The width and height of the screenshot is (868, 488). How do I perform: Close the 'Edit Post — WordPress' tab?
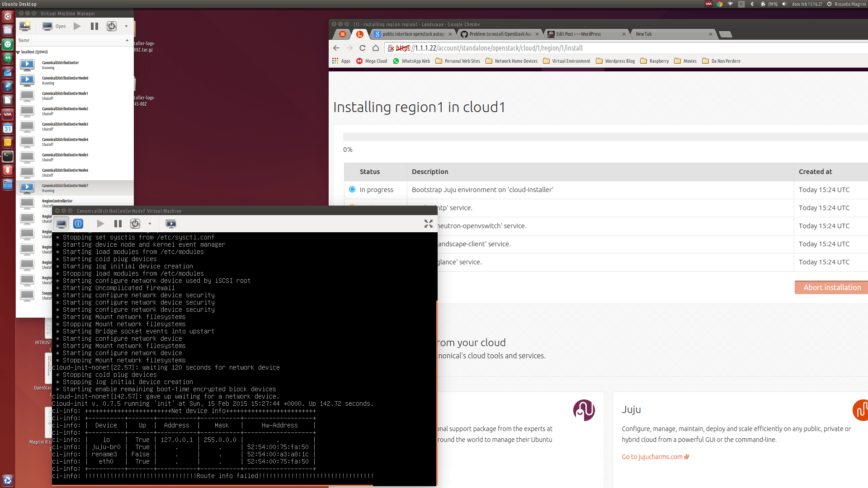(623, 34)
